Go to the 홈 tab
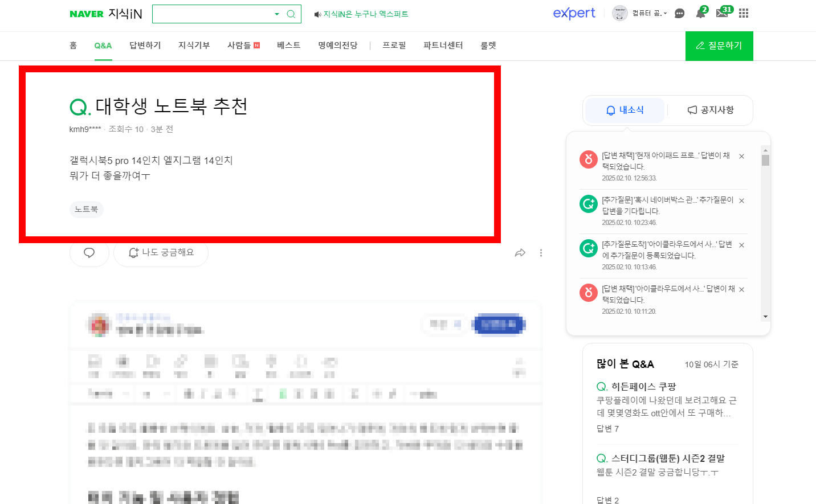Image resolution: width=816 pixels, height=504 pixels. pos(73,46)
